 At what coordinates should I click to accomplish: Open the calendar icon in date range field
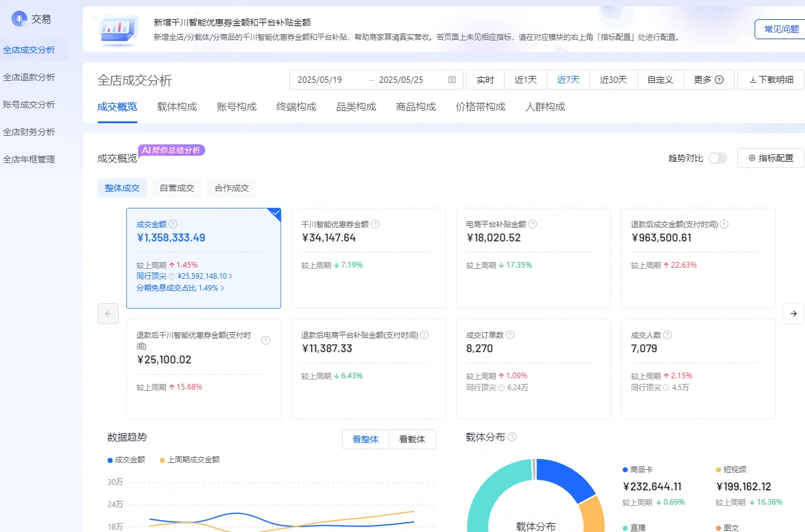pyautogui.click(x=452, y=80)
